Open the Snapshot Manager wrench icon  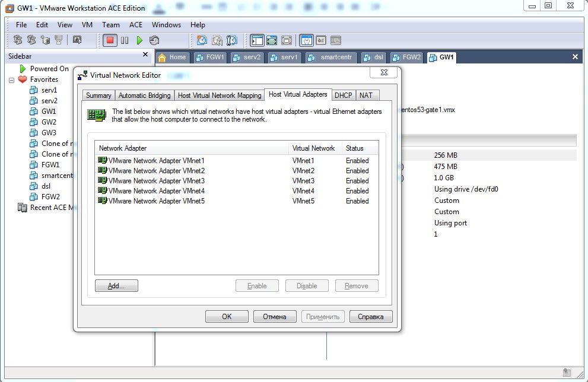coord(232,40)
